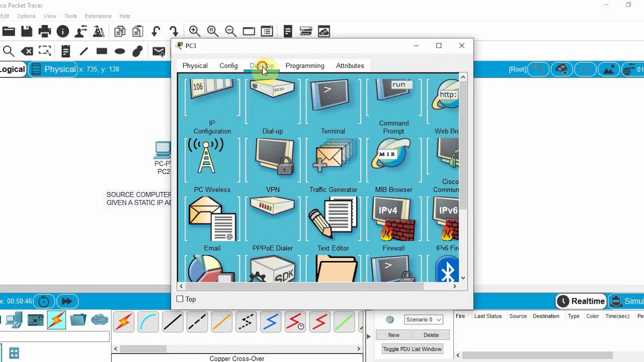The image size is (644, 362).
Task: Toggle the Physical workspace view
Action: coord(53,69)
